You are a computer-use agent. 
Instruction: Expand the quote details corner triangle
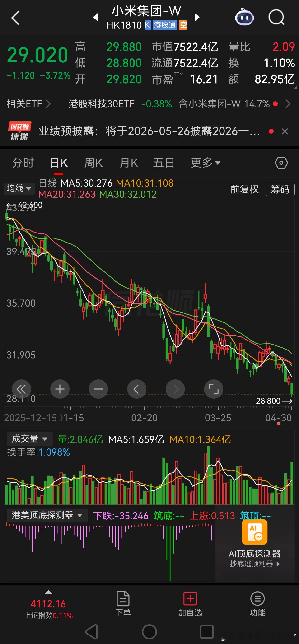tap(295, 87)
